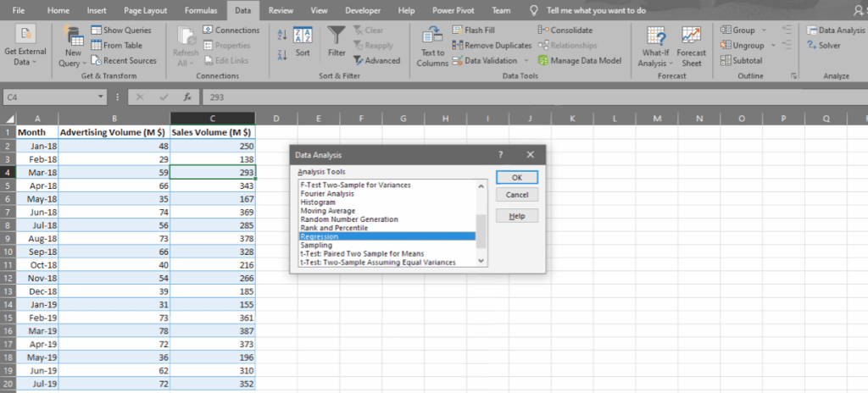The image size is (868, 393).
Task: Open Text to Columns tool
Action: (x=432, y=46)
